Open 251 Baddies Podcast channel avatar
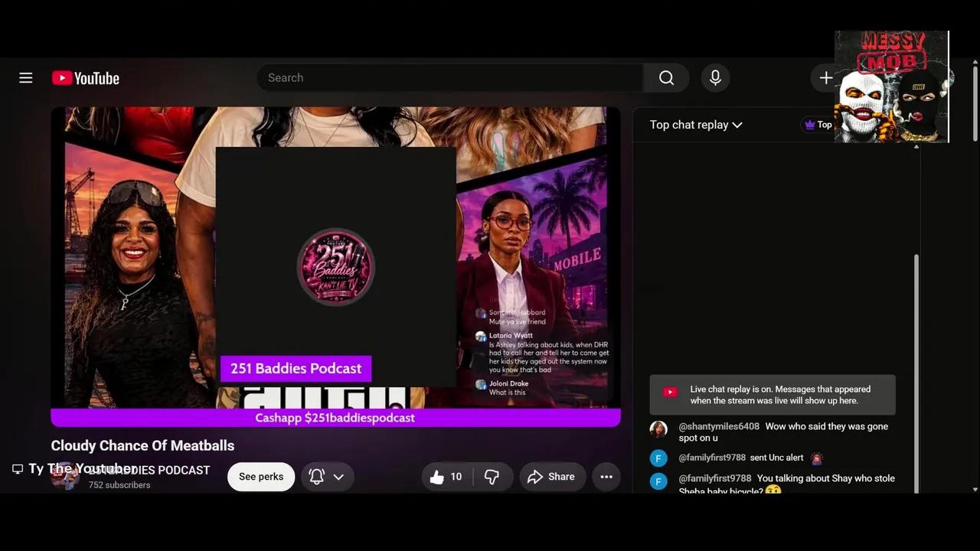This screenshot has width=980, height=551. click(65, 476)
